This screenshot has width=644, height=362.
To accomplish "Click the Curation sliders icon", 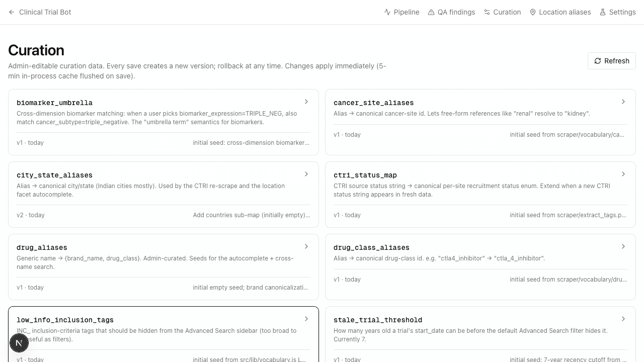I will click(487, 12).
